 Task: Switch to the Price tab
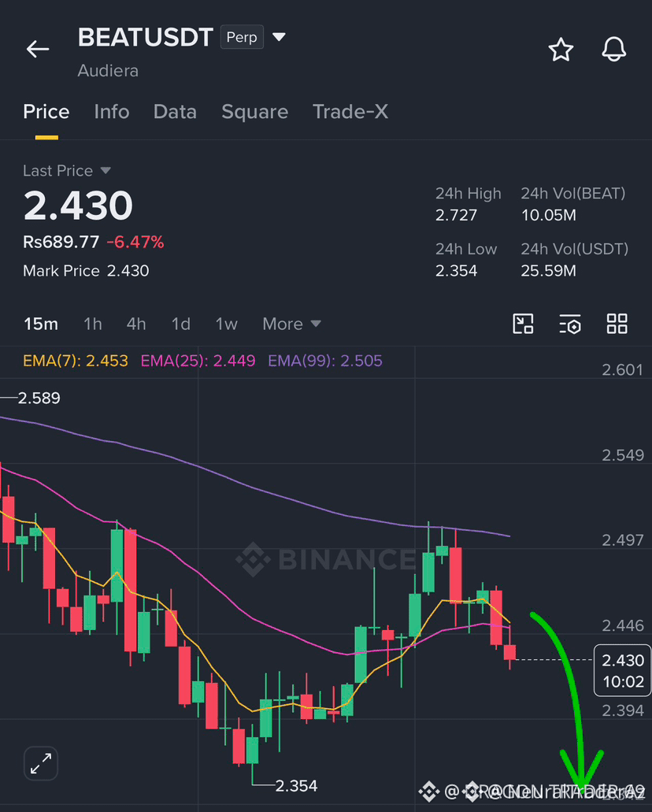46,112
